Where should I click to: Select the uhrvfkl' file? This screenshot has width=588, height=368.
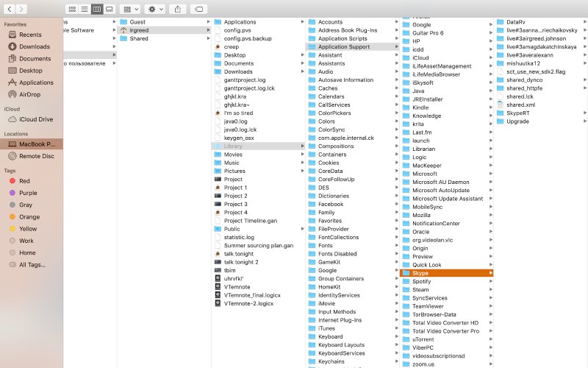point(234,279)
